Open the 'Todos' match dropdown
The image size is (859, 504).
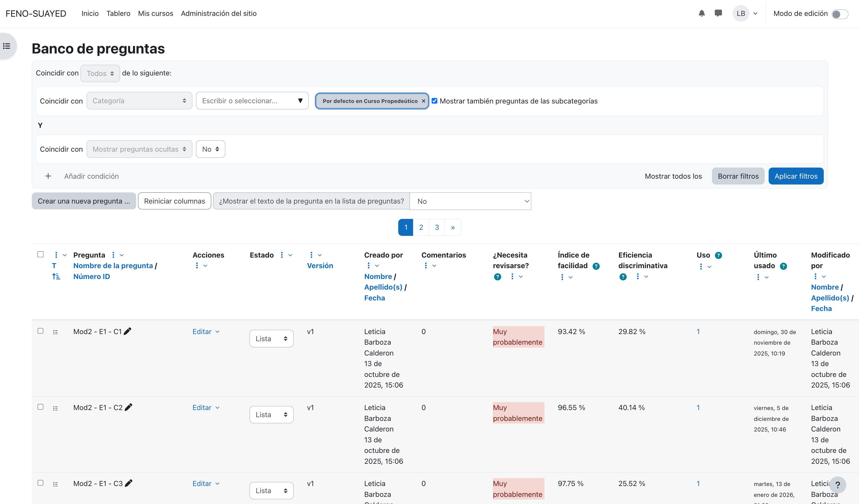[100, 73]
